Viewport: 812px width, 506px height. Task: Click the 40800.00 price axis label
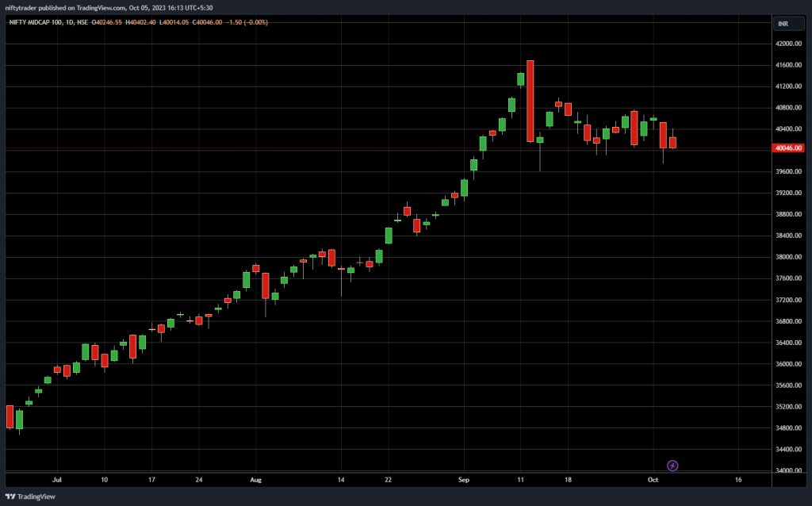click(x=788, y=108)
